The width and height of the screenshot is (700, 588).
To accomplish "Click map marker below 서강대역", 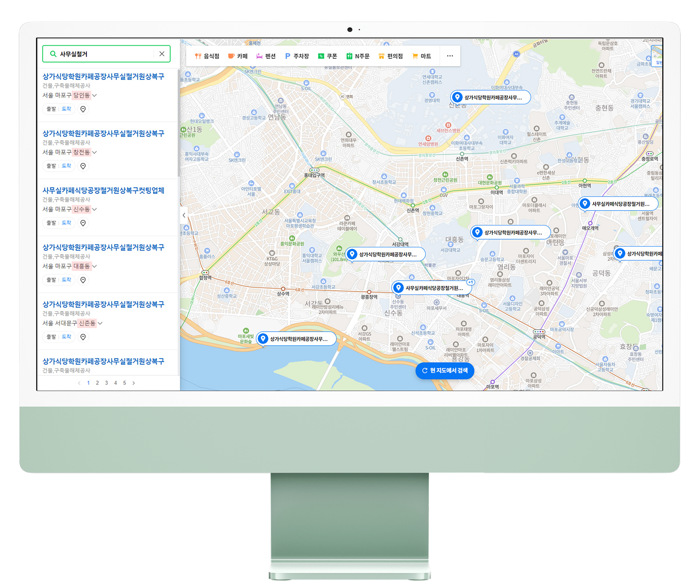I will point(385,255).
